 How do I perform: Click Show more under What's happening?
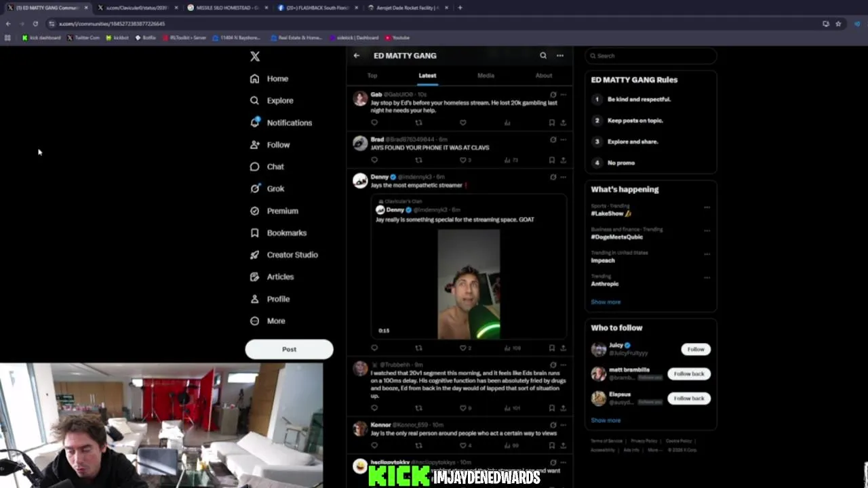606,302
